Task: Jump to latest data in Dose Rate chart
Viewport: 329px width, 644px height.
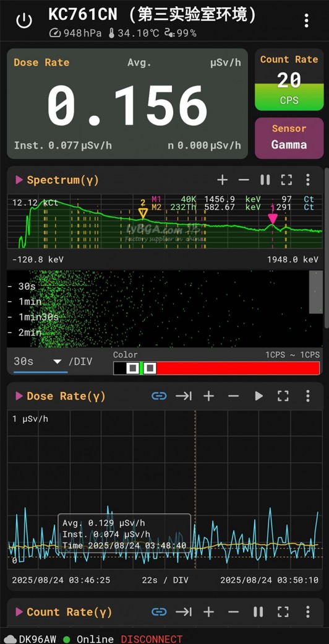Action: 184,396
